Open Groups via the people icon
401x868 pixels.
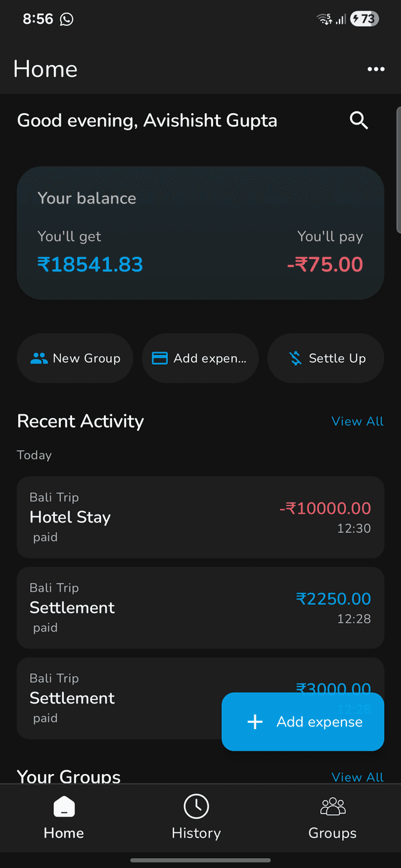click(x=332, y=806)
